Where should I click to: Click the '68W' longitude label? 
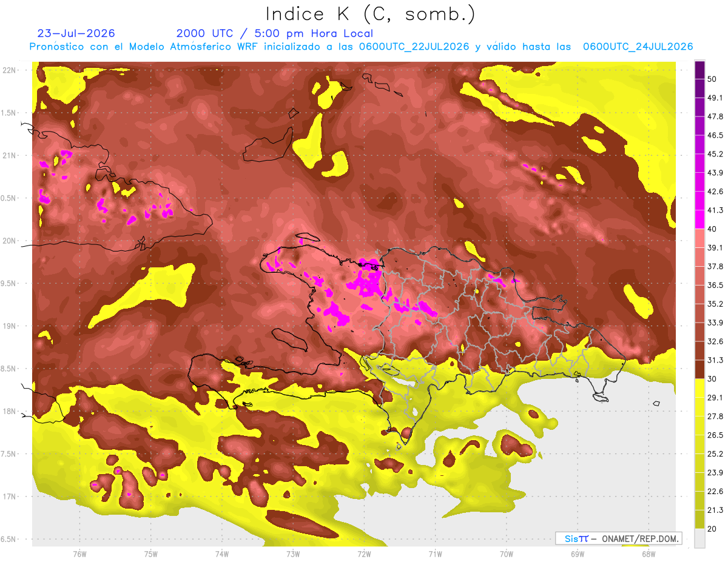649,554
